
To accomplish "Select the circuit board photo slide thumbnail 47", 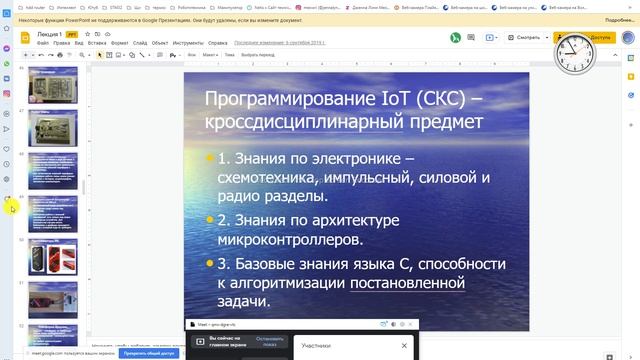I will click(x=53, y=128).
